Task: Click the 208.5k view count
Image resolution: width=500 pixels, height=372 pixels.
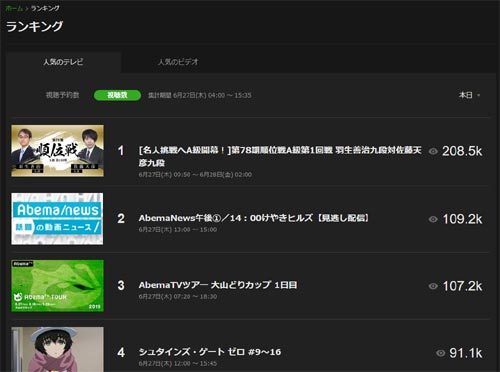Action: [462, 151]
